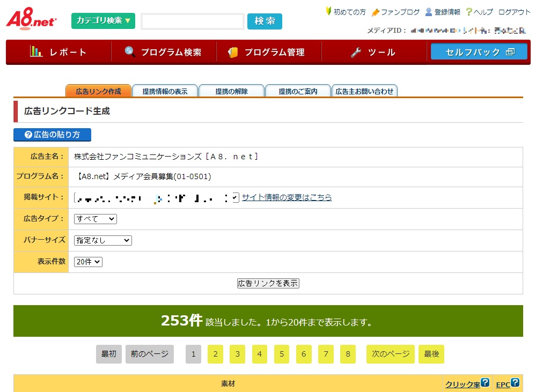This screenshot has width=543, height=392.
Task: Click the 広告の貼り方 help button
Action: (x=52, y=135)
